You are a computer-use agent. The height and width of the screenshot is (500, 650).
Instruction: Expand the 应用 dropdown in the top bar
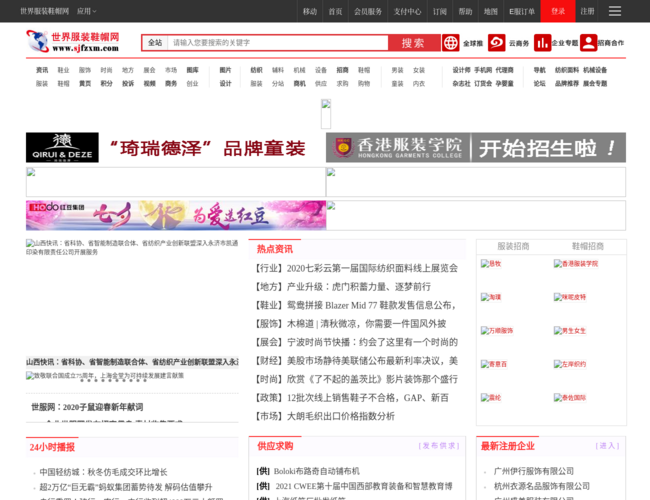[x=86, y=11]
